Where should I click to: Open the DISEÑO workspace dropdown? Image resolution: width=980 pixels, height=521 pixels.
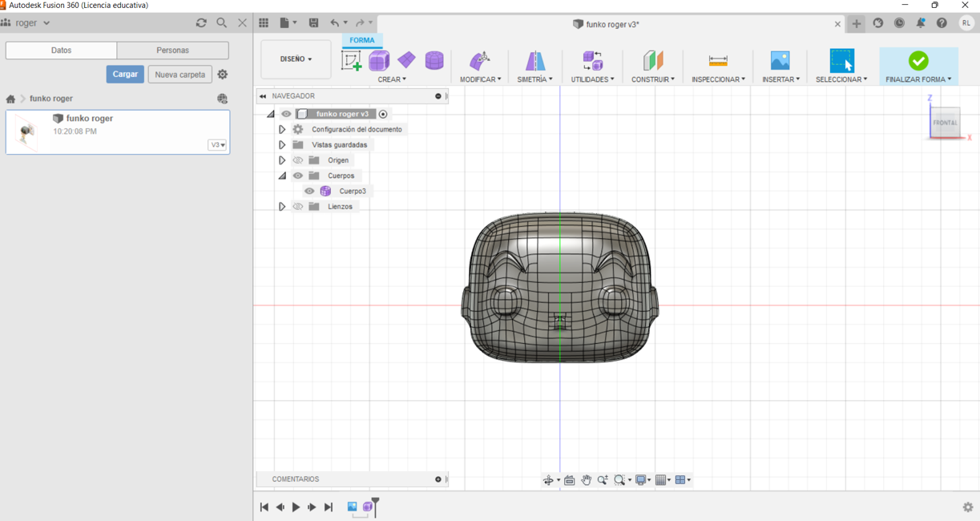(x=296, y=59)
